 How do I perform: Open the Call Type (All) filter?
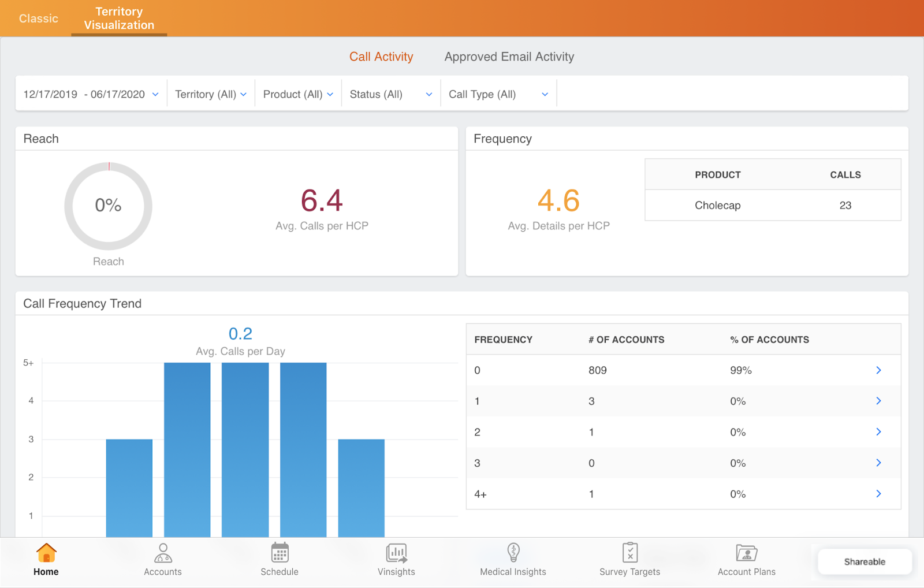(x=498, y=94)
